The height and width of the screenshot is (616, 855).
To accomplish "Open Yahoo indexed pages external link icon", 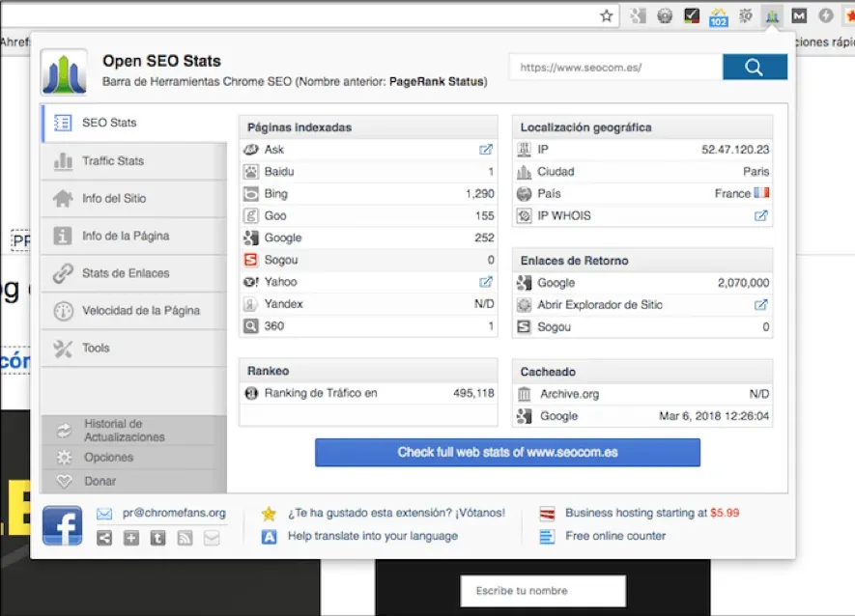I will (485, 282).
